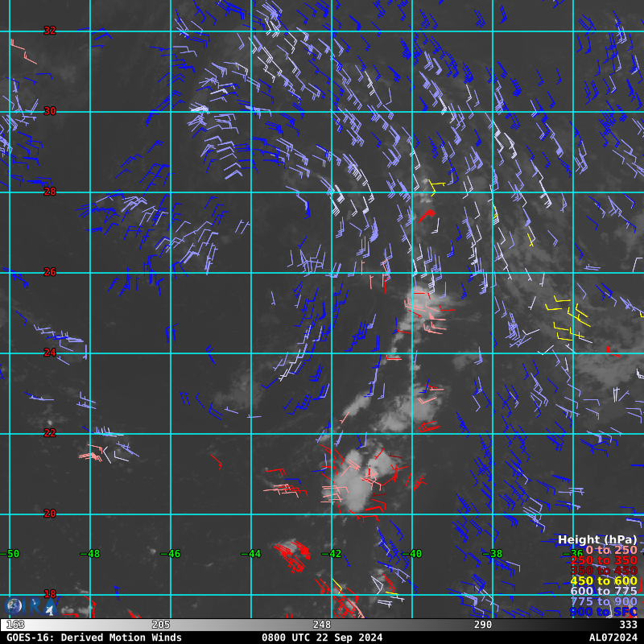Select the '350 to 450' legend entry
Screen dimensions: 644x644
pos(604,571)
